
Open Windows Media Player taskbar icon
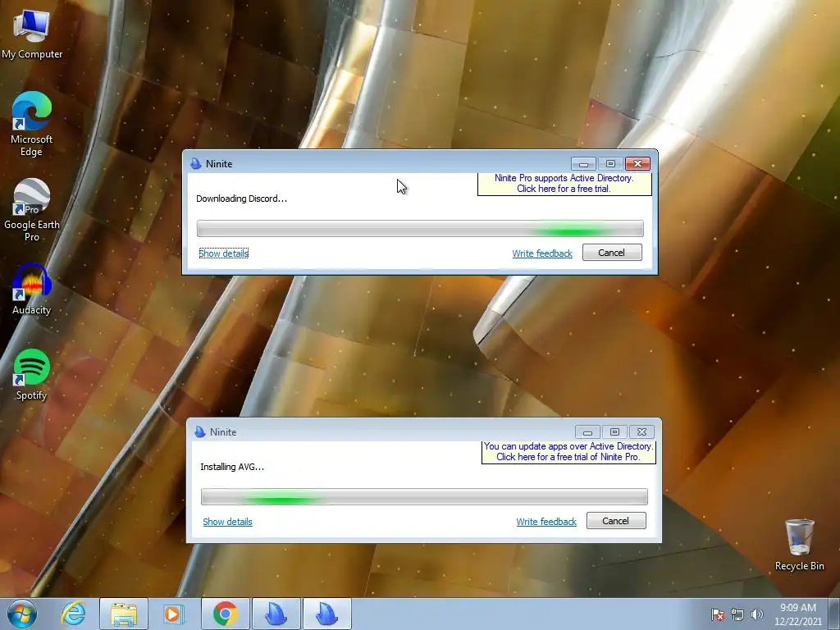[x=174, y=614]
